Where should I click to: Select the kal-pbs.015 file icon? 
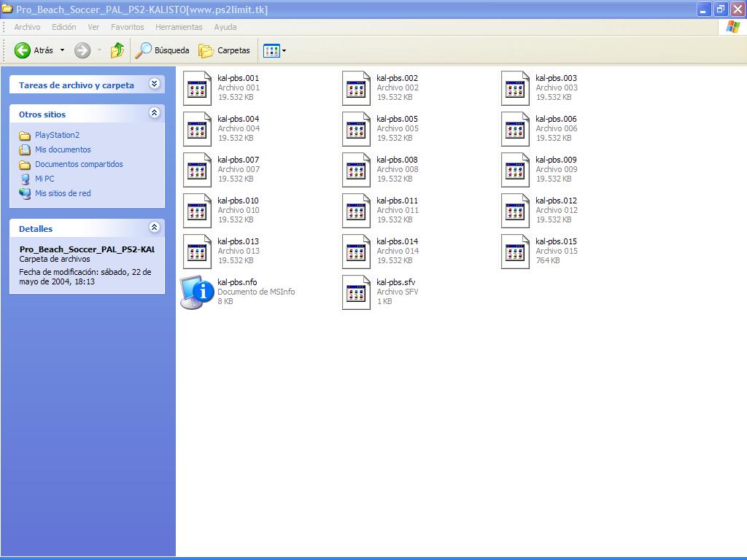(x=515, y=252)
